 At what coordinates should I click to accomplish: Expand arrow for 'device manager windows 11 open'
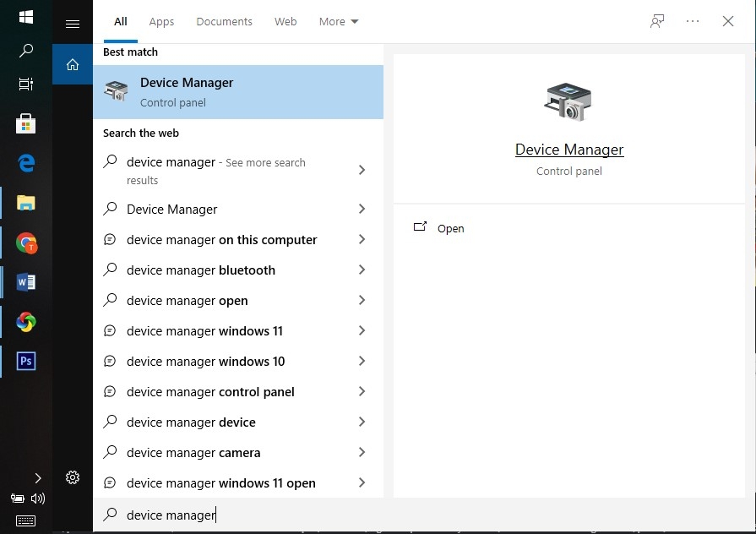pos(362,482)
